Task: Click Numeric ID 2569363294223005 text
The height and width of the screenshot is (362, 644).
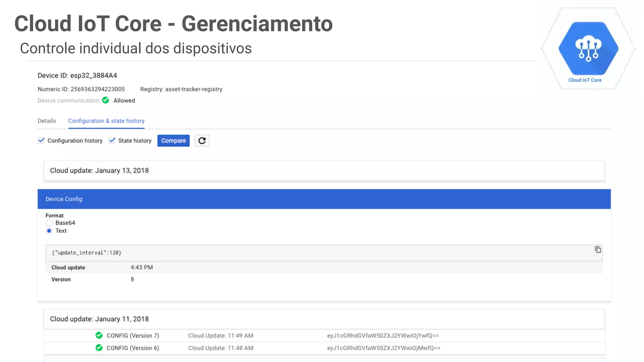Action: [81, 89]
